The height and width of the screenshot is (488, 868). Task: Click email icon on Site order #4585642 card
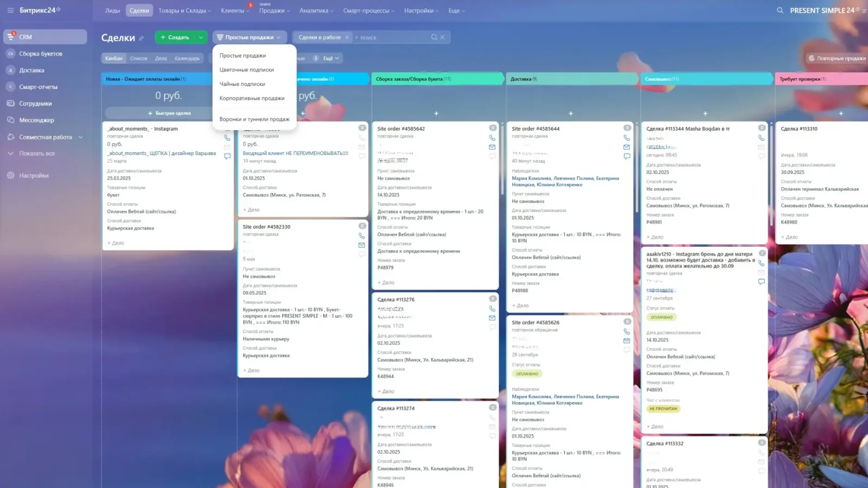click(492, 147)
